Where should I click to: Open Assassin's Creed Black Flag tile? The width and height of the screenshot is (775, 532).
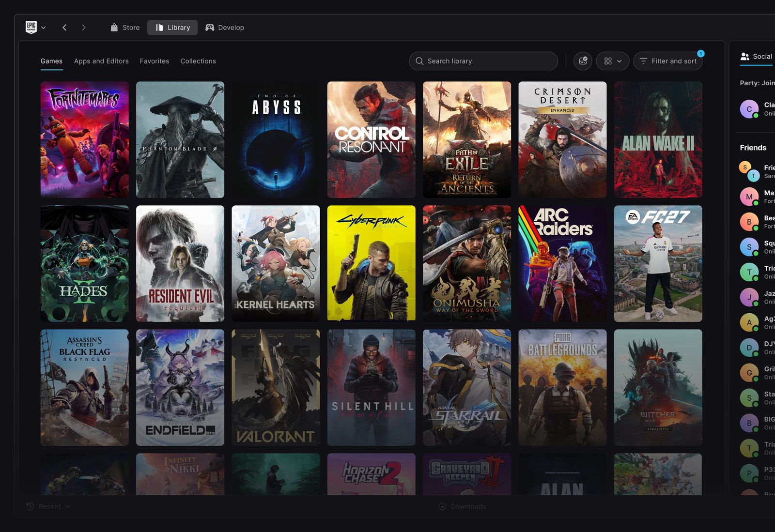pos(85,387)
